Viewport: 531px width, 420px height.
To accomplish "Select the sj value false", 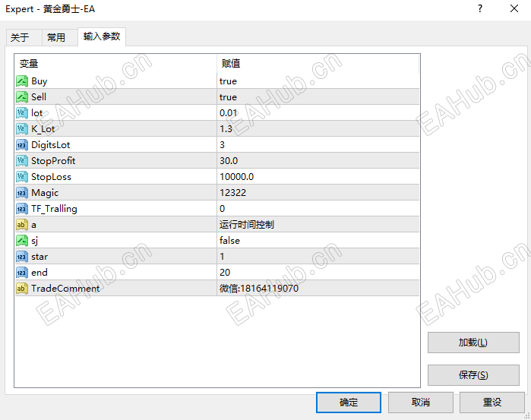I will tap(229, 241).
